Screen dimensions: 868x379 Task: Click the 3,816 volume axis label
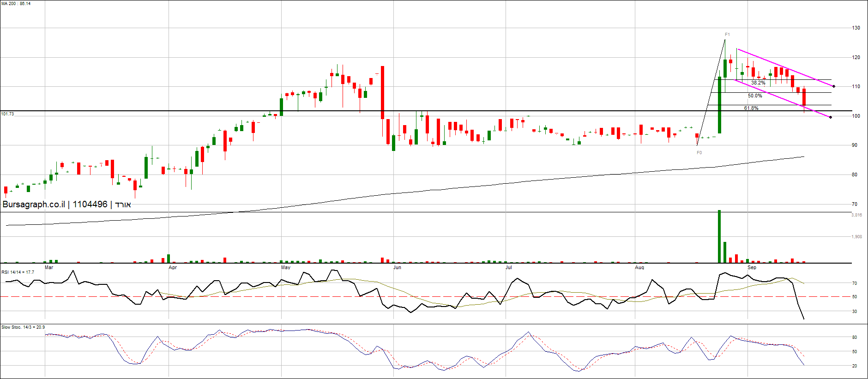(856, 215)
